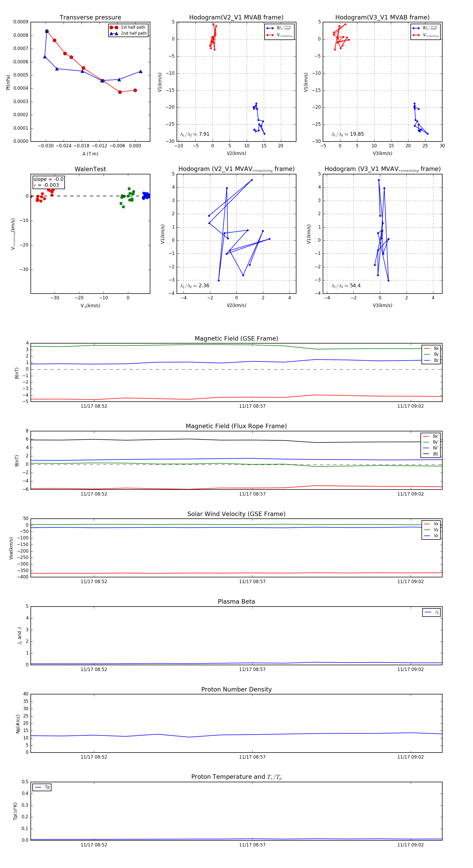Click B/√μ0ρ legend entry in V3_V1 MVAB hodogram

tap(425, 28)
